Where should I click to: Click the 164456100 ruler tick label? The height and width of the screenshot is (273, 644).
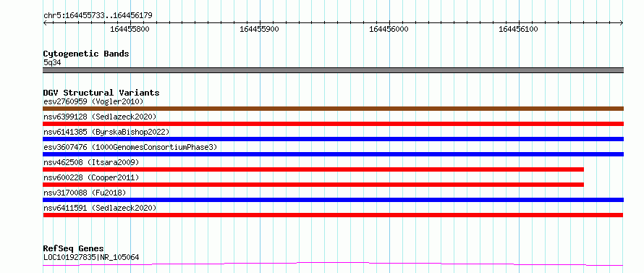click(518, 29)
